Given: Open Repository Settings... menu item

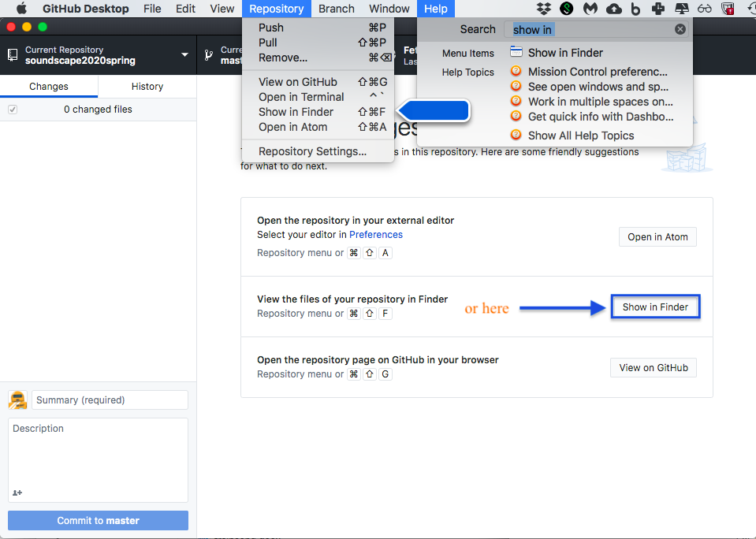Looking at the screenshot, I should tap(318, 151).
